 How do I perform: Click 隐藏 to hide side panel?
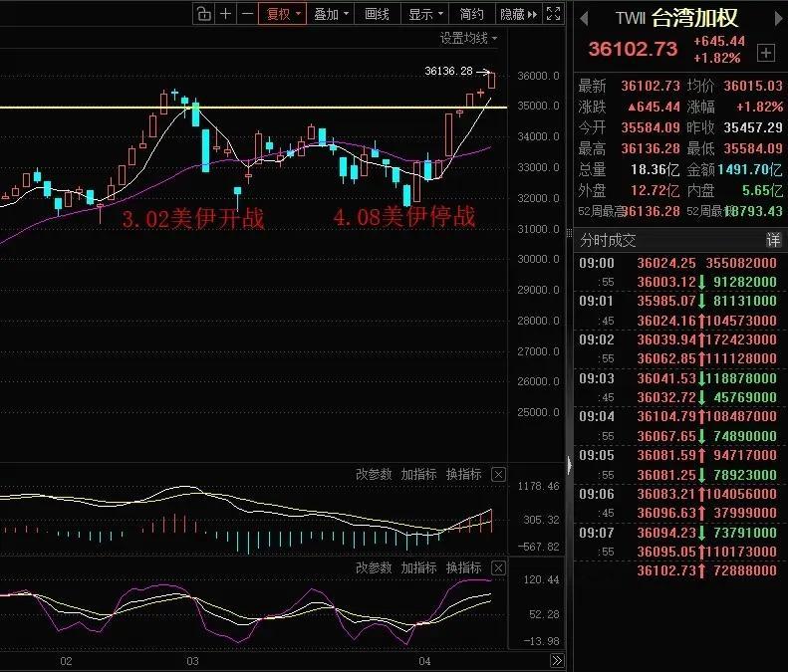[x=518, y=14]
